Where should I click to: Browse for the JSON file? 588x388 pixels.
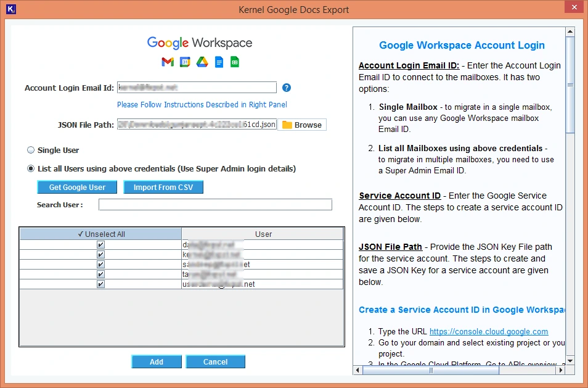pyautogui.click(x=302, y=125)
